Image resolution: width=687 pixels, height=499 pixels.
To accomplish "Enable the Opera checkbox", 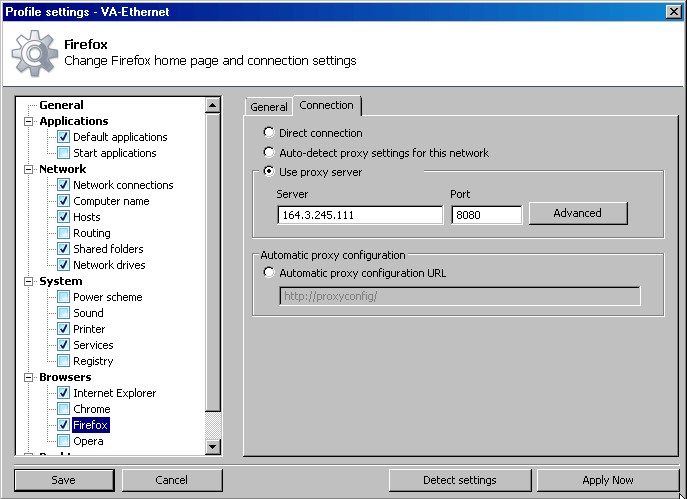I will click(63, 441).
